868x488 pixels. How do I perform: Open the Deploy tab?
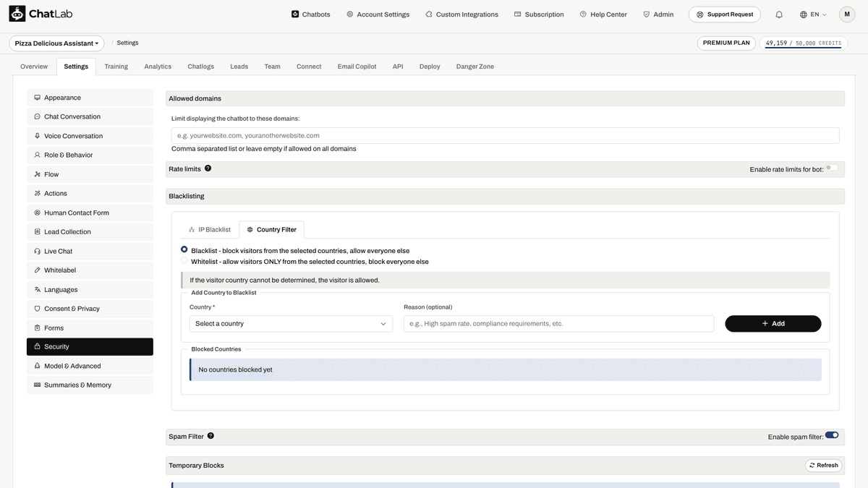[430, 67]
